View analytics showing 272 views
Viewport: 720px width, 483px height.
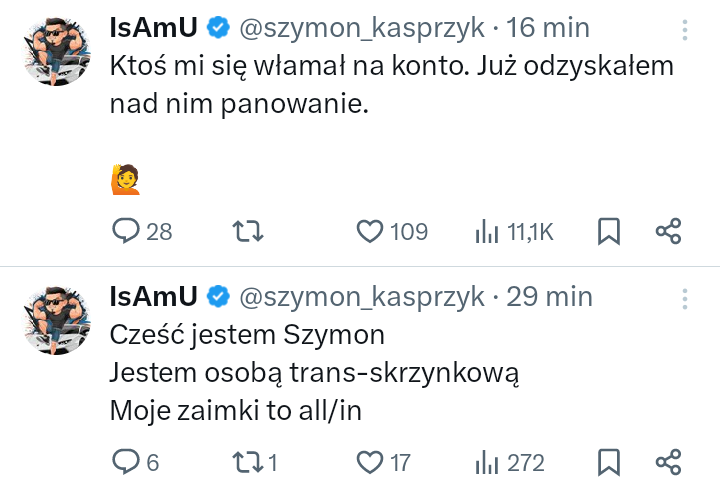[487, 462]
